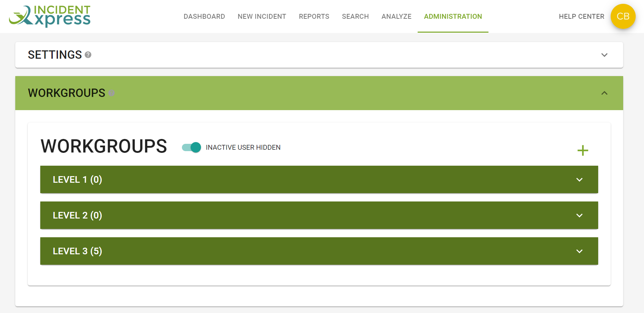Click the INACTIVE USER HIDDEN label
Viewport: 644px width, 313px height.
[x=243, y=147]
